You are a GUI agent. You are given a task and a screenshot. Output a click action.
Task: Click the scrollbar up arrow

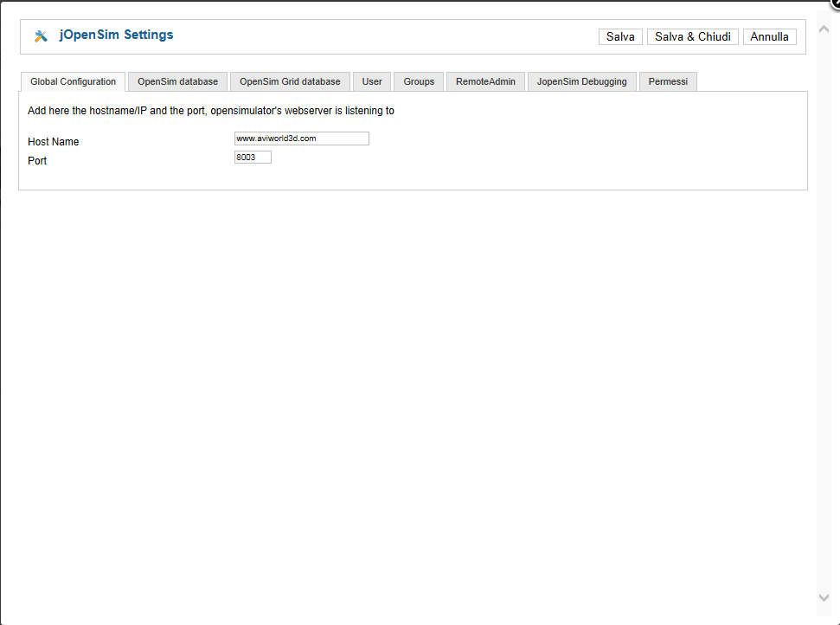(824, 29)
